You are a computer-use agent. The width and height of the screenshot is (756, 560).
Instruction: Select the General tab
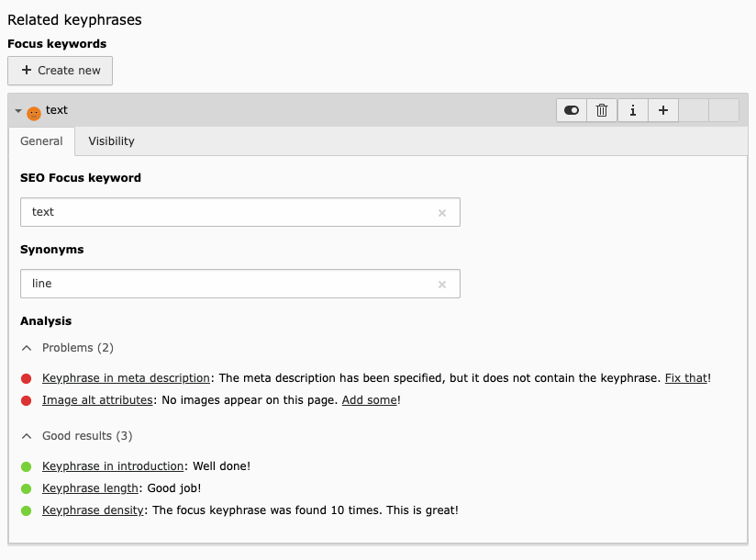click(41, 141)
